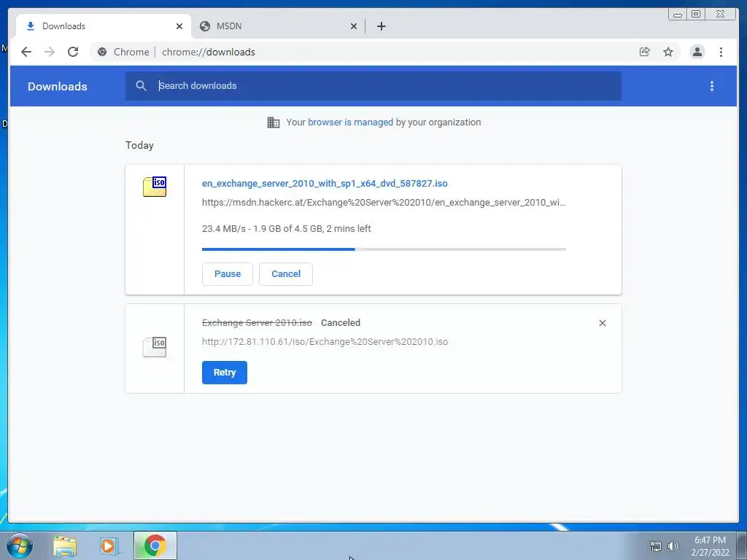The height and width of the screenshot is (560, 747).
Task: Click the greyed ISO icon of canceled download
Action: [155, 346]
